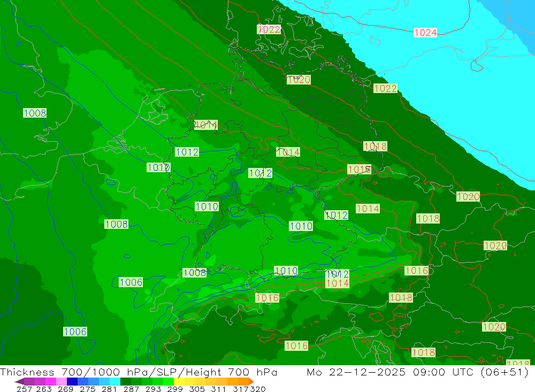Pick the dark navy blue legend swatch

pyautogui.click(x=72, y=381)
